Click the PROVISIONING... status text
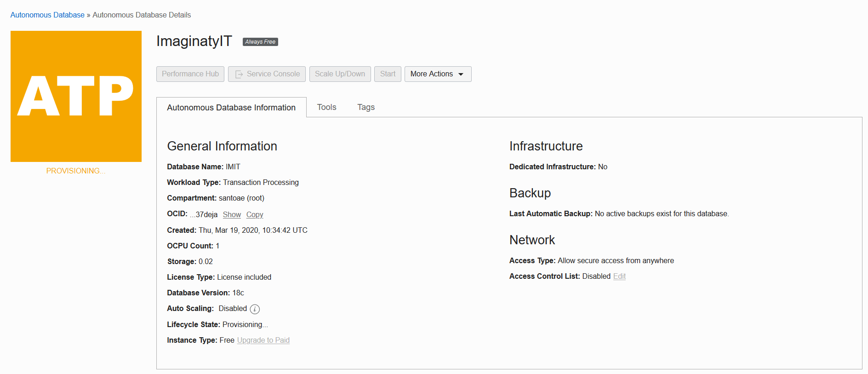868x374 pixels. click(76, 171)
